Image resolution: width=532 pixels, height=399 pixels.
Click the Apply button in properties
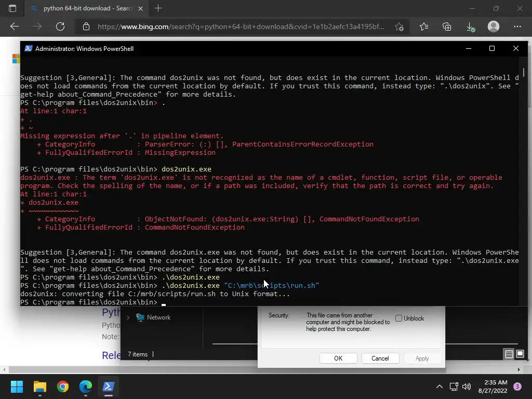[422, 358]
